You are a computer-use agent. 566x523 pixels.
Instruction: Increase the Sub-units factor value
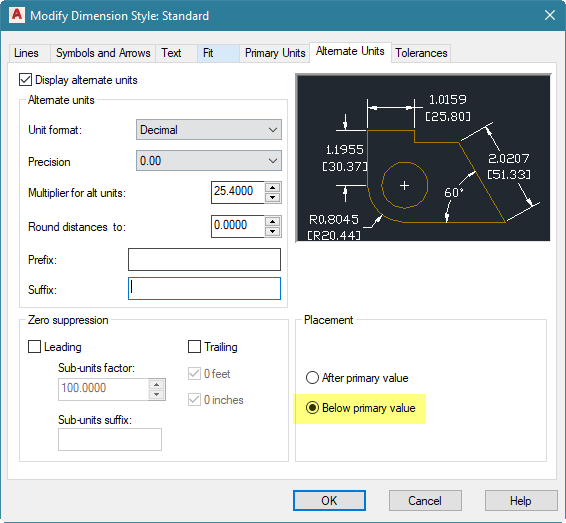pyautogui.click(x=157, y=384)
